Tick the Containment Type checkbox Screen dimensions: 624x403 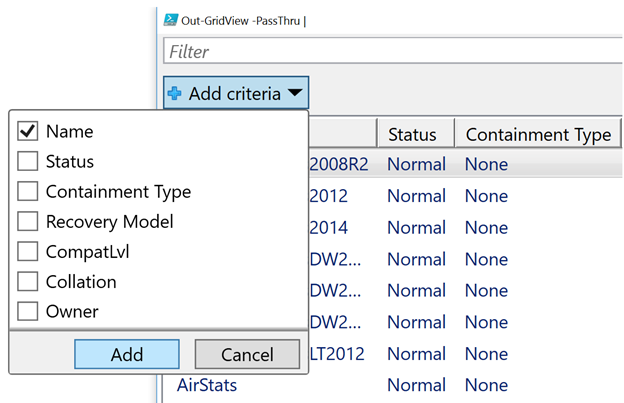coord(28,191)
